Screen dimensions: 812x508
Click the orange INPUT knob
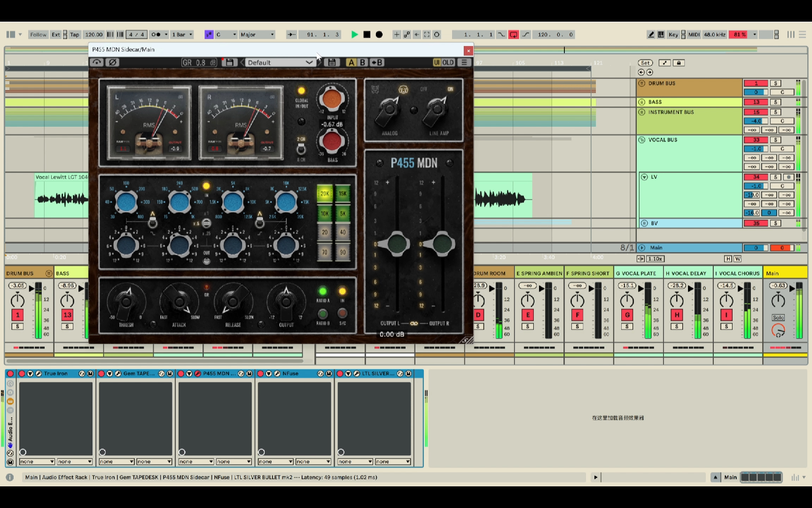332,99
